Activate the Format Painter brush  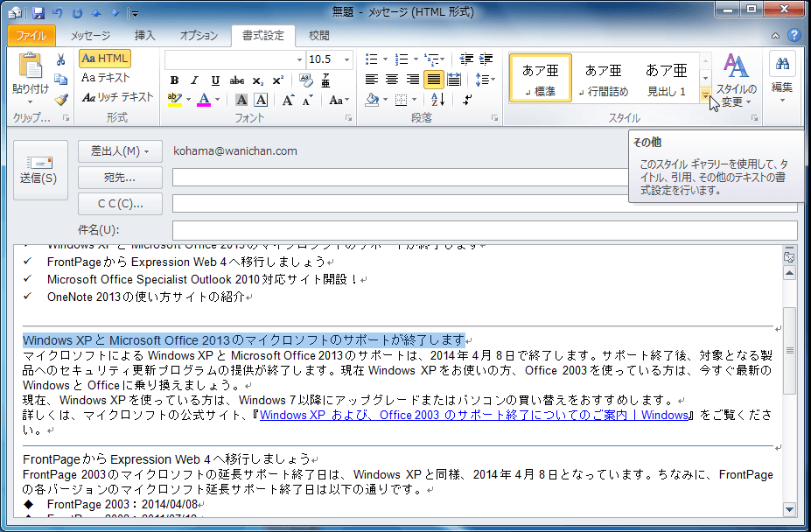(x=61, y=99)
